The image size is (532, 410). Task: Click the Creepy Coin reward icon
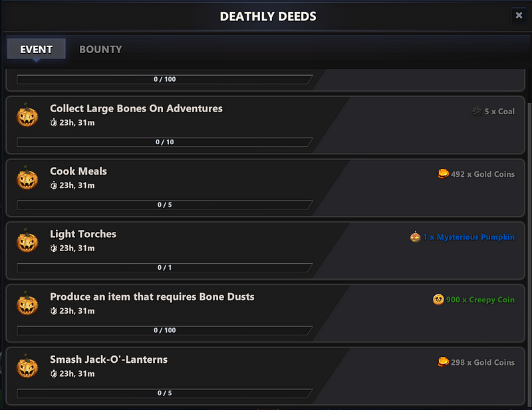[438, 300]
